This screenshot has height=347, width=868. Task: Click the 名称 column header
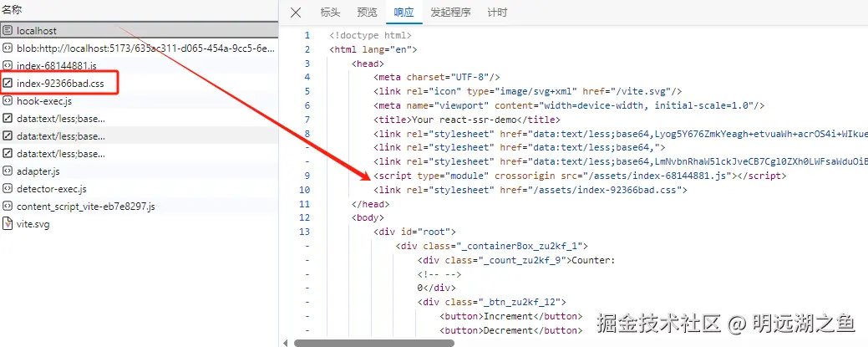point(13,9)
